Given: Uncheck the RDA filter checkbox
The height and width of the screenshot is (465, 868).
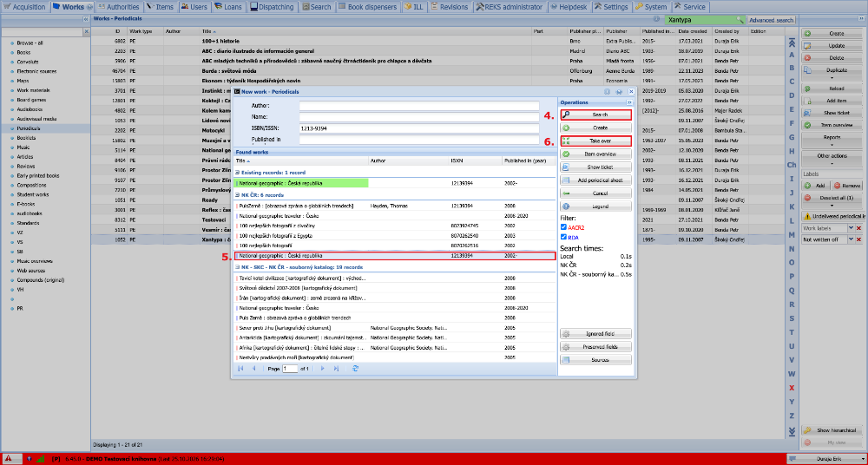Looking at the screenshot, I should (563, 237).
